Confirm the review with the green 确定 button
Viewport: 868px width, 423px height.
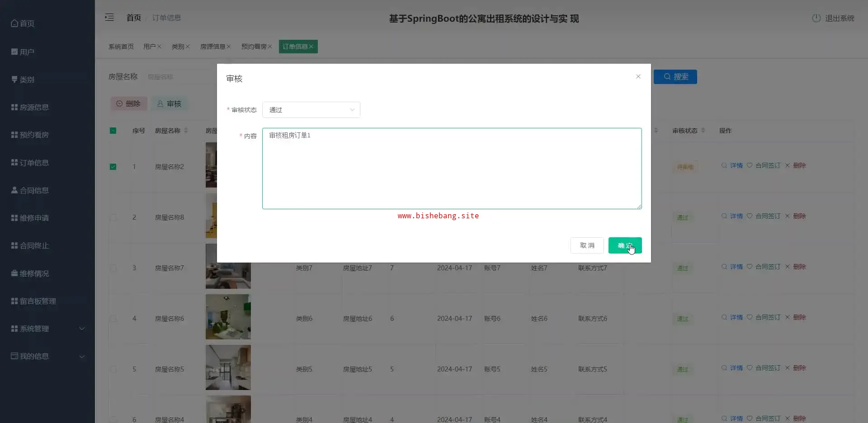[x=624, y=245]
